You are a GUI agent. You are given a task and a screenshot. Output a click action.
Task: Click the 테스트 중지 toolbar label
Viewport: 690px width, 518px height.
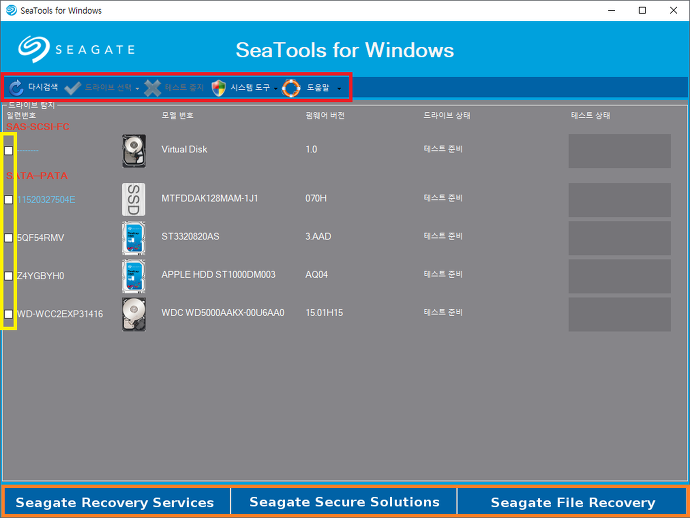184,87
